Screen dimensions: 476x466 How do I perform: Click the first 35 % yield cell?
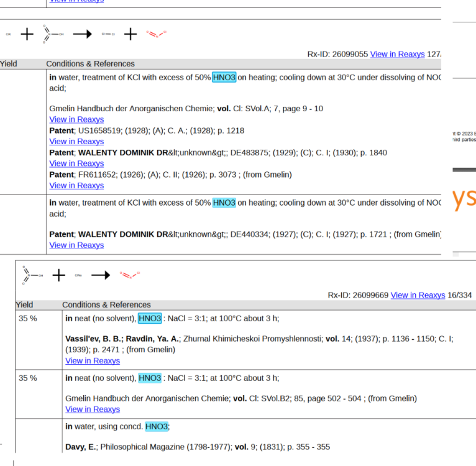(x=27, y=319)
